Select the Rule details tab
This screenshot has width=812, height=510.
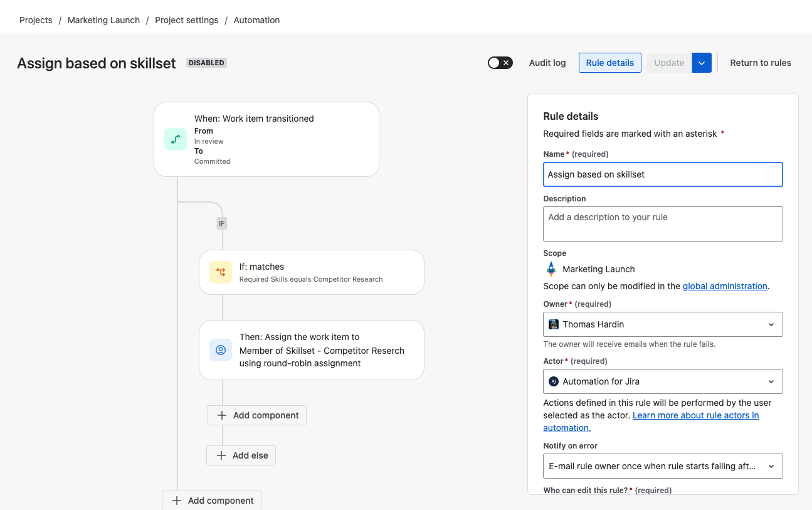(x=609, y=63)
